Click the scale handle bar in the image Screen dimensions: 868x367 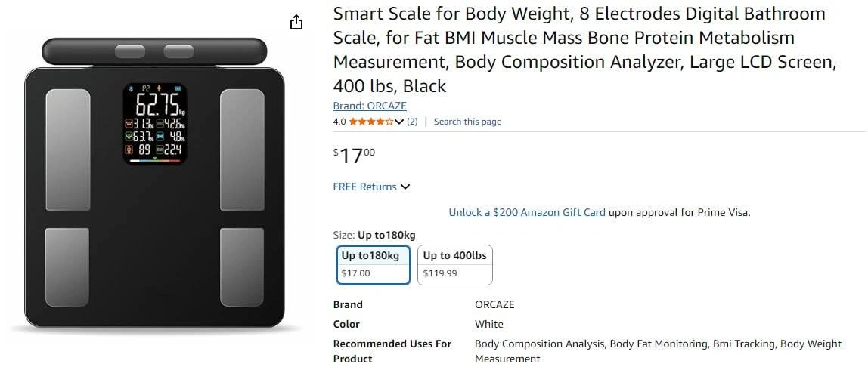coord(154,51)
